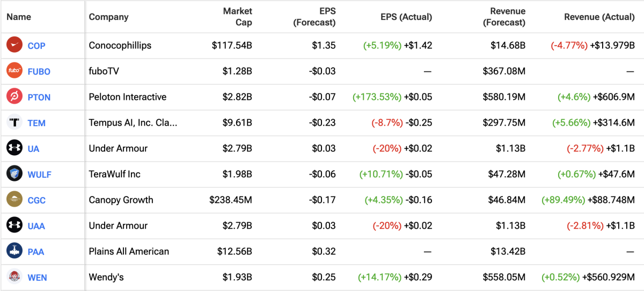Image resolution: width=644 pixels, height=291 pixels.
Task: Open the COP ticker link
Action: [x=36, y=46]
